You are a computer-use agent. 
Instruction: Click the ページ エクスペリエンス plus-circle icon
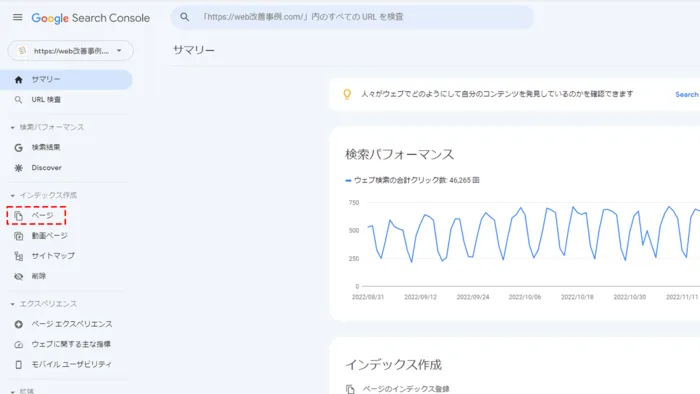(18, 324)
